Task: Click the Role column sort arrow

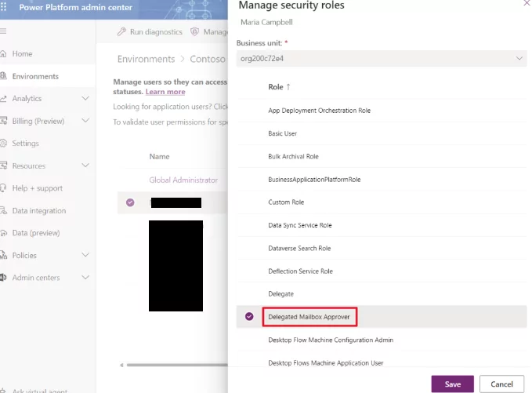Action: 288,87
